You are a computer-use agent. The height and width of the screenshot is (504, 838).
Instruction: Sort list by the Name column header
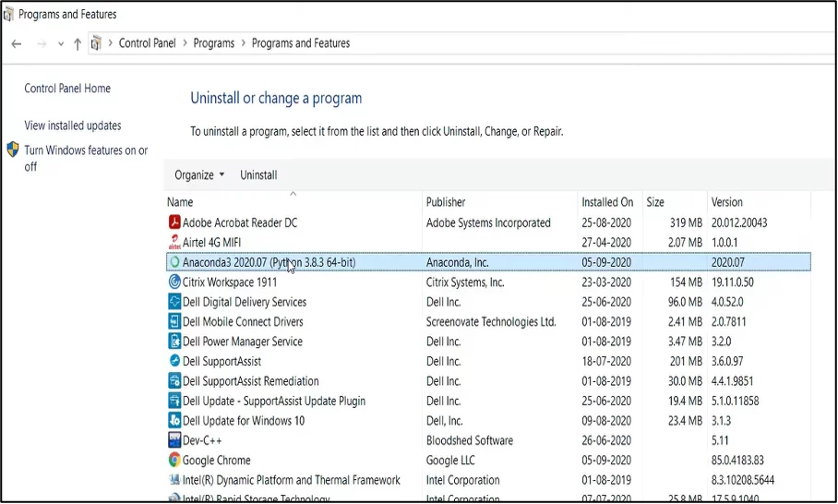click(180, 202)
